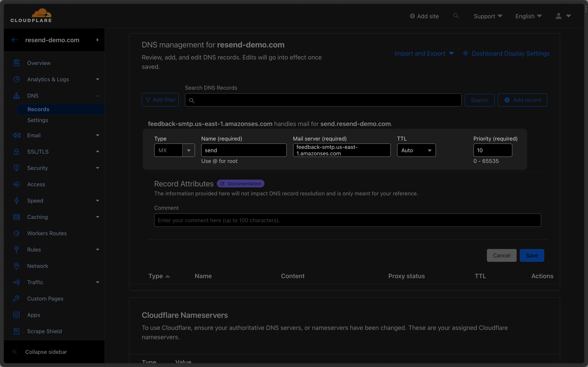Click the Network location pin icon
The image size is (588, 367).
coord(17,266)
